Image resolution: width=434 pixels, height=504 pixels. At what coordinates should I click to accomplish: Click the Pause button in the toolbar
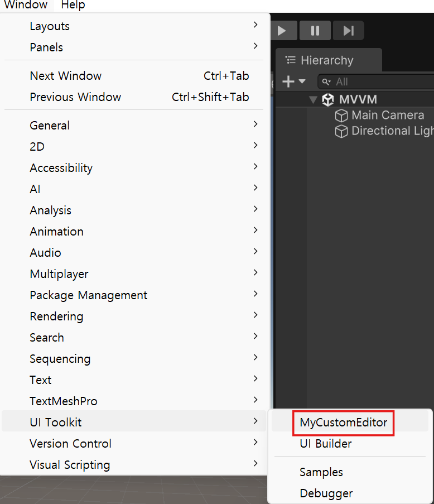[x=315, y=31]
